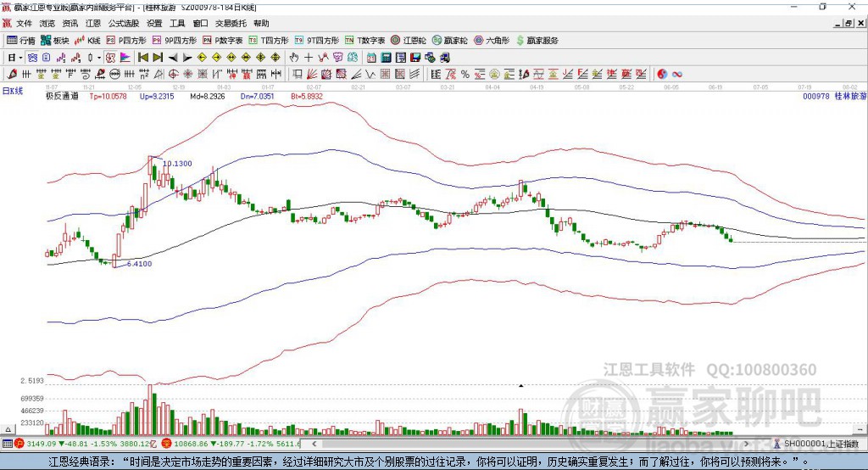Screen dimensions: 868x470
Task: Jump to first bar icon
Action: point(142,58)
